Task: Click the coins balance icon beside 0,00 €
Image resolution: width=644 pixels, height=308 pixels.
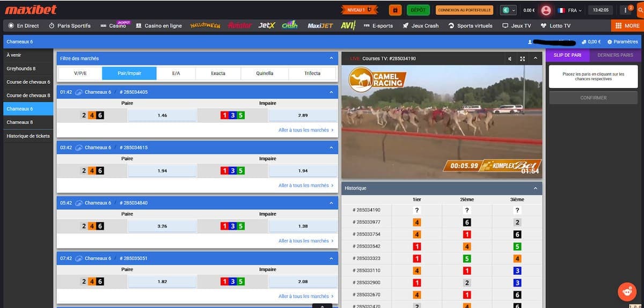Action: coord(584,42)
